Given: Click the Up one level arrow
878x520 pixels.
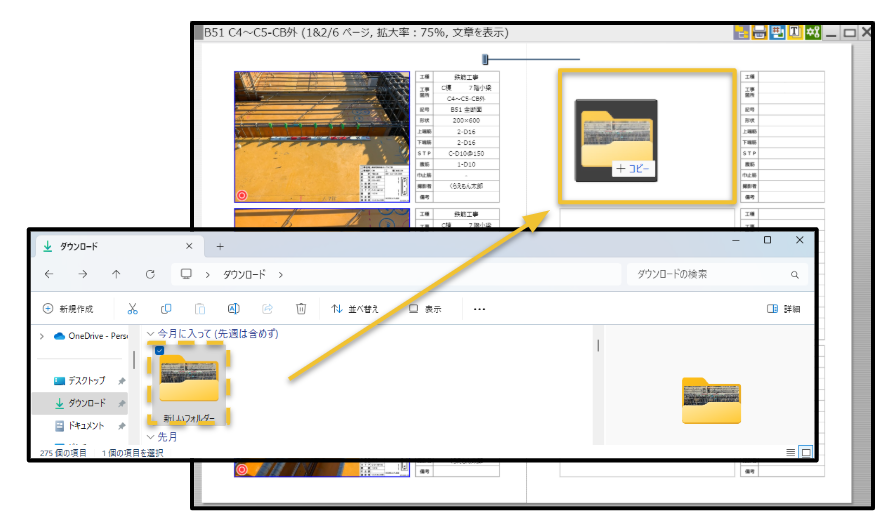Looking at the screenshot, I should pyautogui.click(x=116, y=274).
